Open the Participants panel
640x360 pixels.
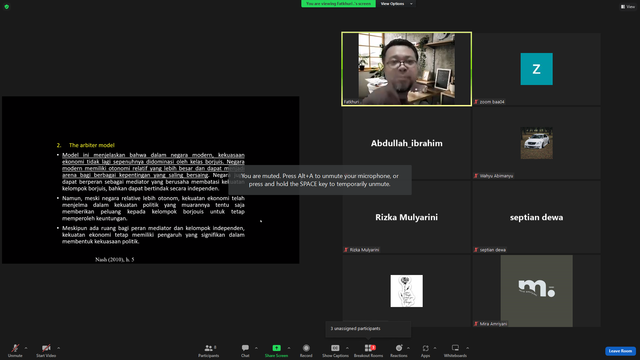point(209,350)
